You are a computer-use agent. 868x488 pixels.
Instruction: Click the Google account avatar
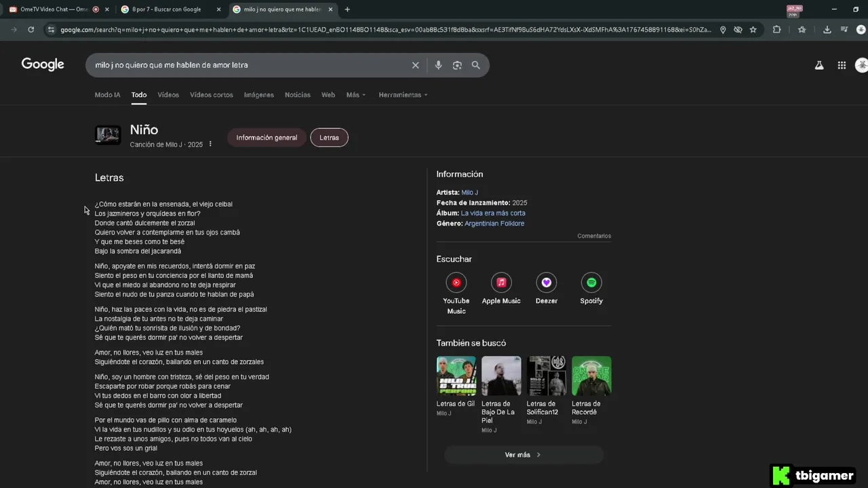pos(862,65)
